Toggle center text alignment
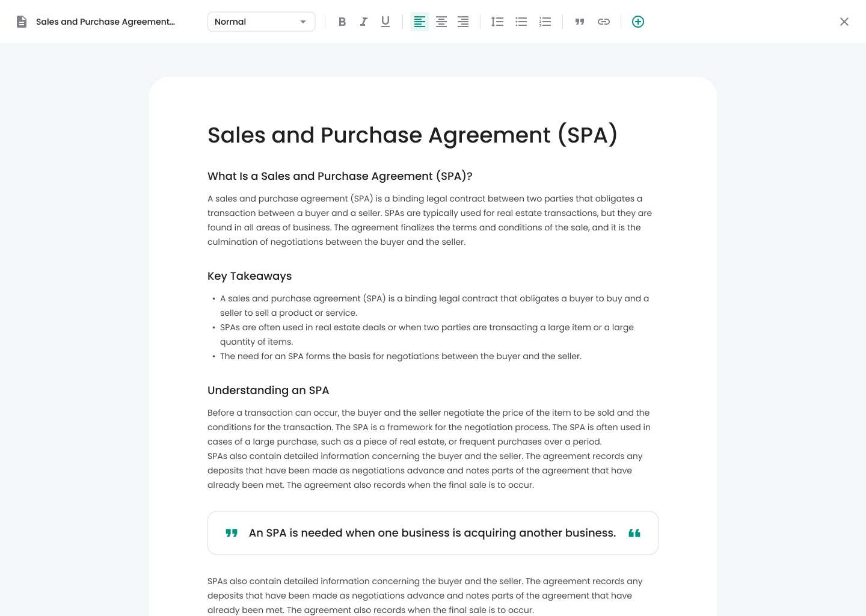Screen dimensions: 866x616 tap(441, 21)
